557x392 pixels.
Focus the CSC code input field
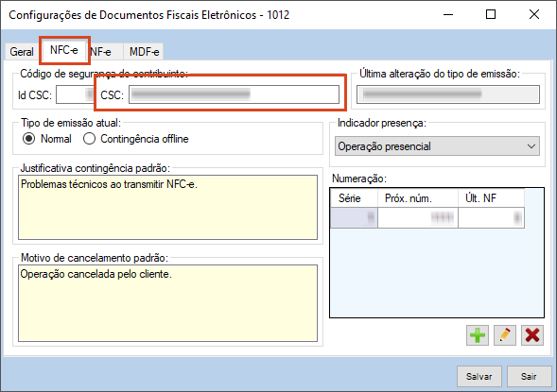coord(234,94)
